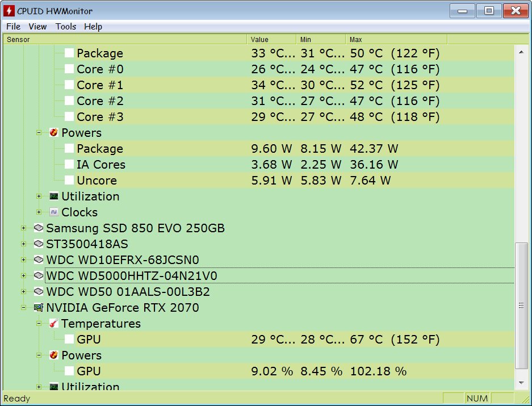Screen dimensions: 532x406
Task: Toggle the GPU temperature checkbox
Action: point(69,339)
